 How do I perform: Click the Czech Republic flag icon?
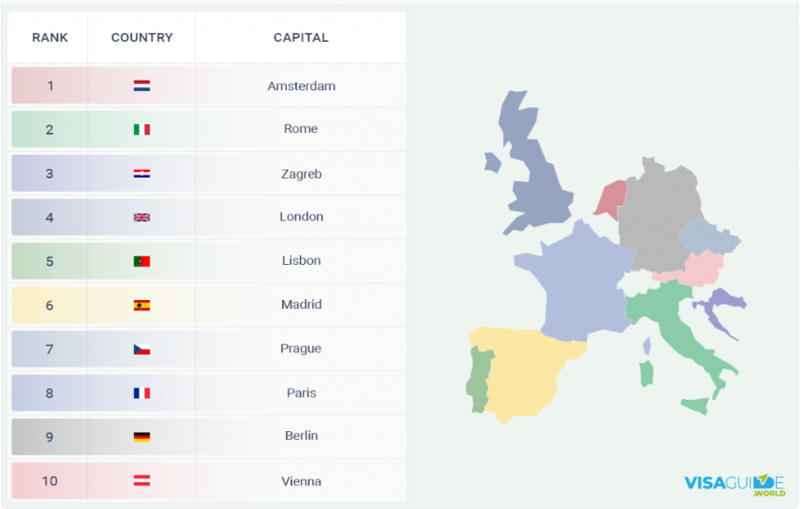pos(142,349)
